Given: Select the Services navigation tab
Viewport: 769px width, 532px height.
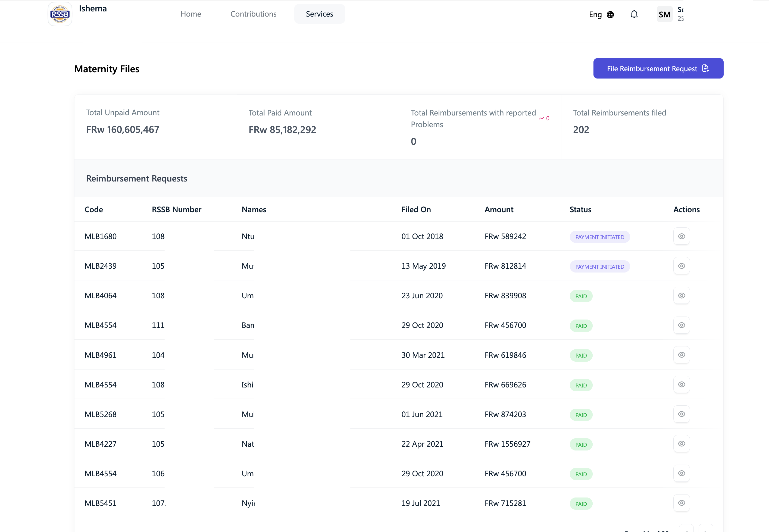Looking at the screenshot, I should pyautogui.click(x=319, y=14).
